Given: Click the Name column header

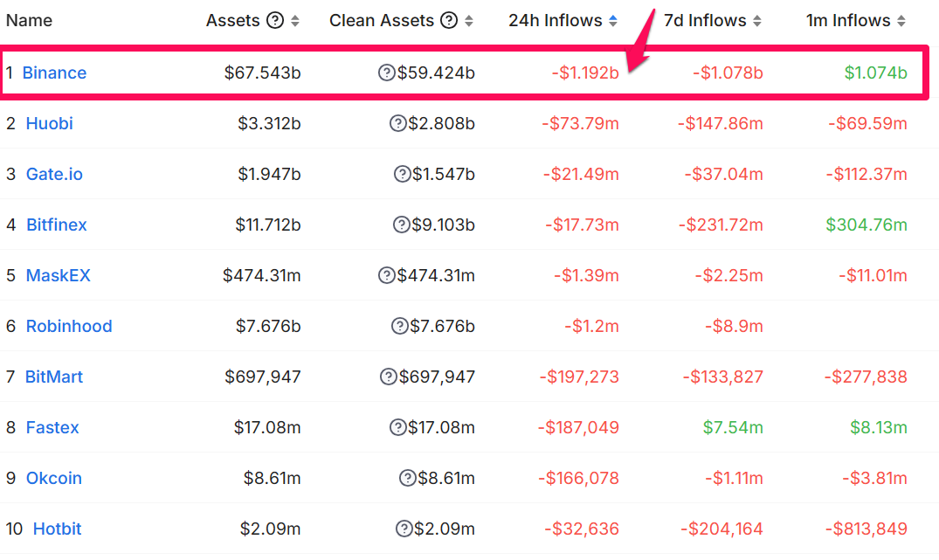Looking at the screenshot, I should point(29,21).
